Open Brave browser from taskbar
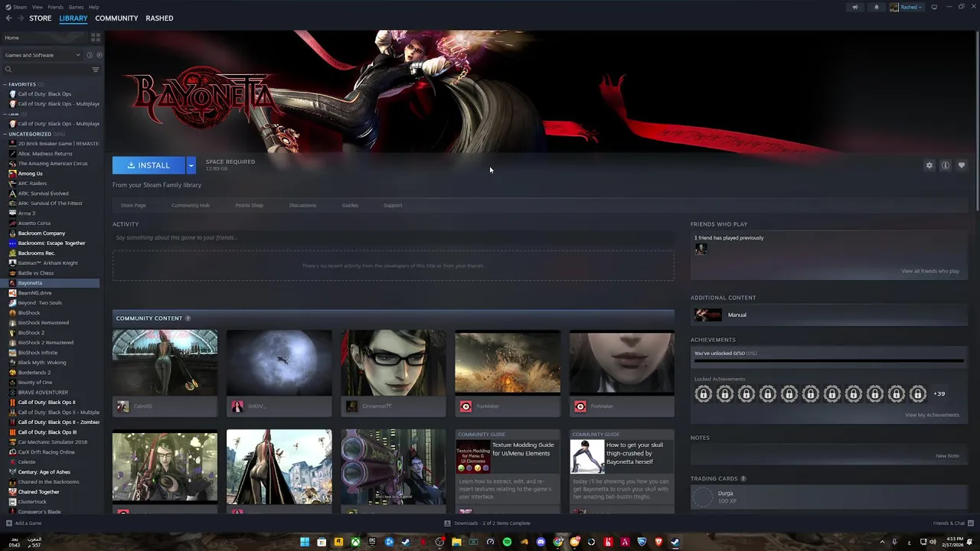The height and width of the screenshot is (551, 980). coord(658,542)
